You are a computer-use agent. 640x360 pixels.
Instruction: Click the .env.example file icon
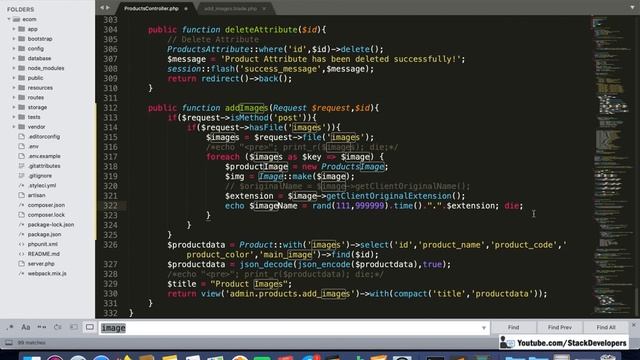point(22,156)
